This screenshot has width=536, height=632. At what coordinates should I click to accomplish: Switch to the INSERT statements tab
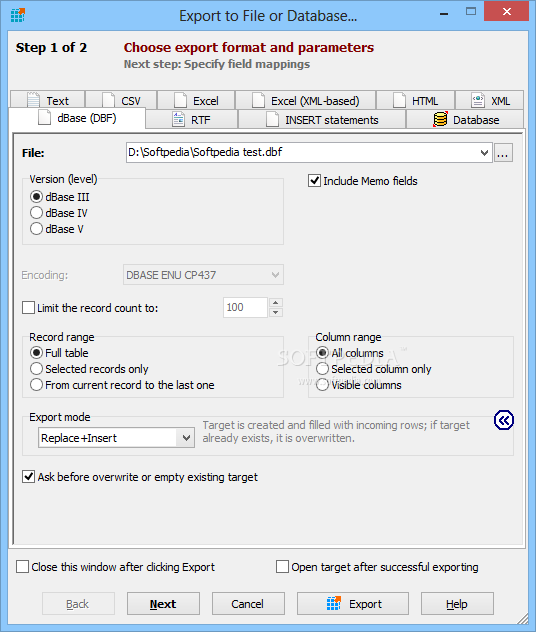point(322,120)
